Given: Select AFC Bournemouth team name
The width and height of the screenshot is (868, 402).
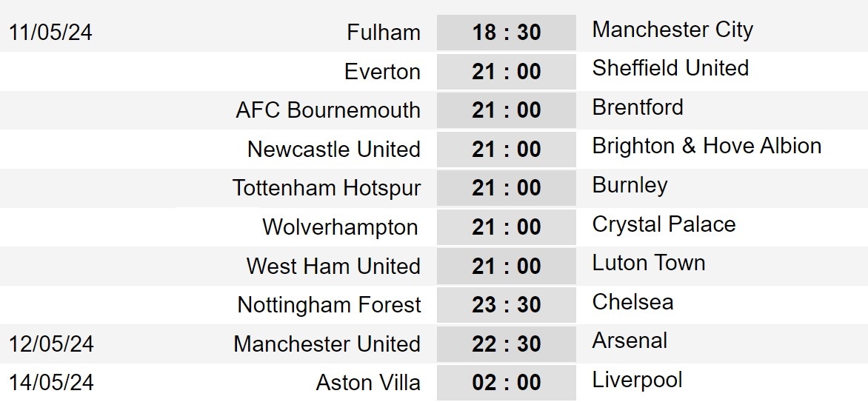Looking at the screenshot, I should [x=328, y=110].
